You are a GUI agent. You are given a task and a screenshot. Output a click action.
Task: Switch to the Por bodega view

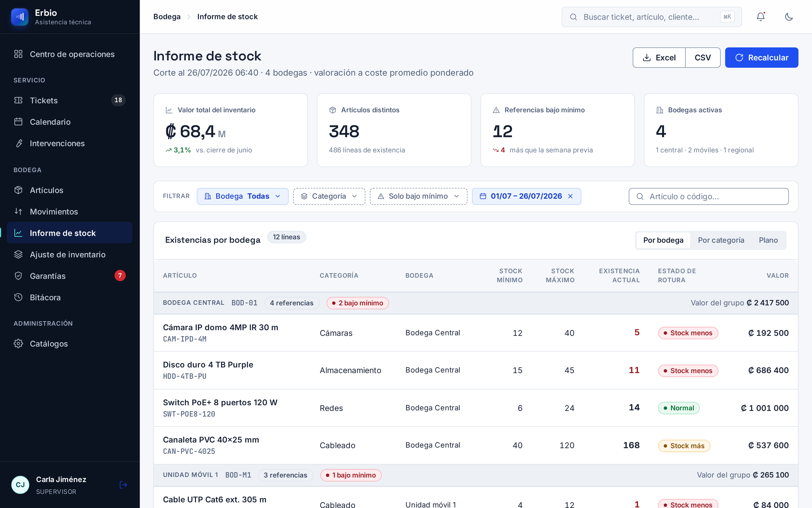click(x=663, y=240)
